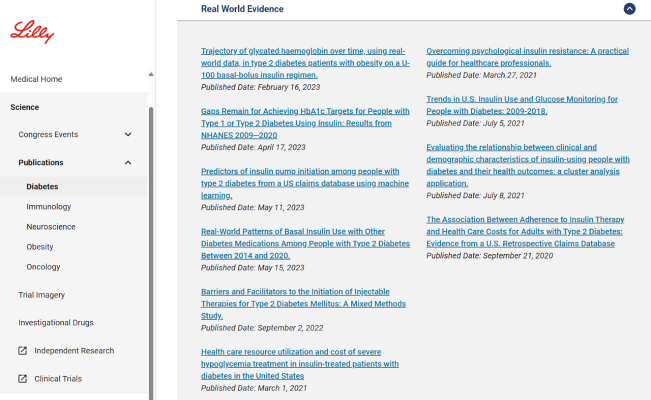Select Diabetes under Publications
Screen dimensions: 651x400
pos(42,186)
